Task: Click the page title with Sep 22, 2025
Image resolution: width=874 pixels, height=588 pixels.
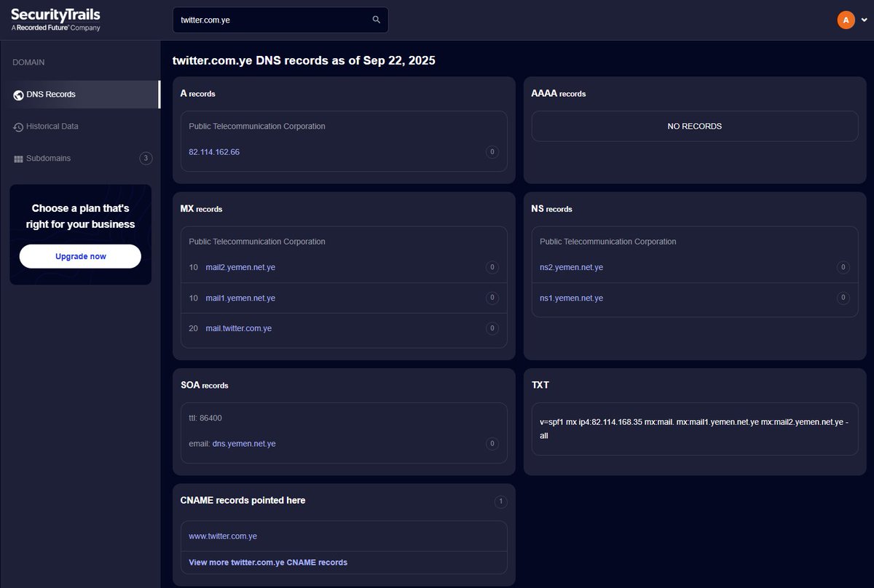Action: coord(304,61)
